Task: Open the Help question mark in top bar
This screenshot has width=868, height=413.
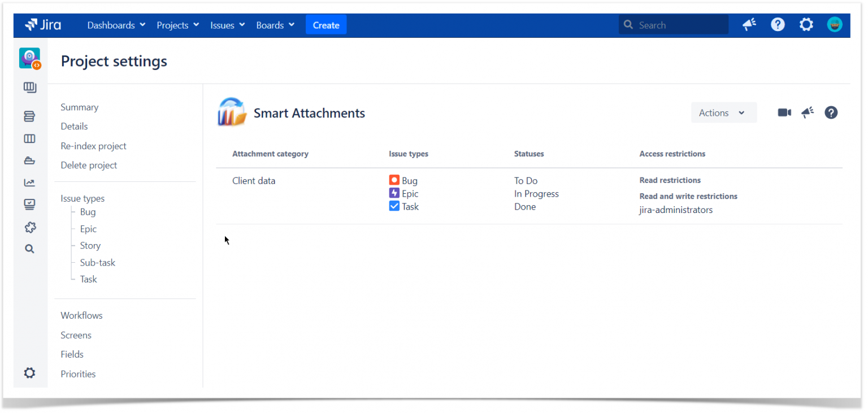Action: [x=778, y=24]
